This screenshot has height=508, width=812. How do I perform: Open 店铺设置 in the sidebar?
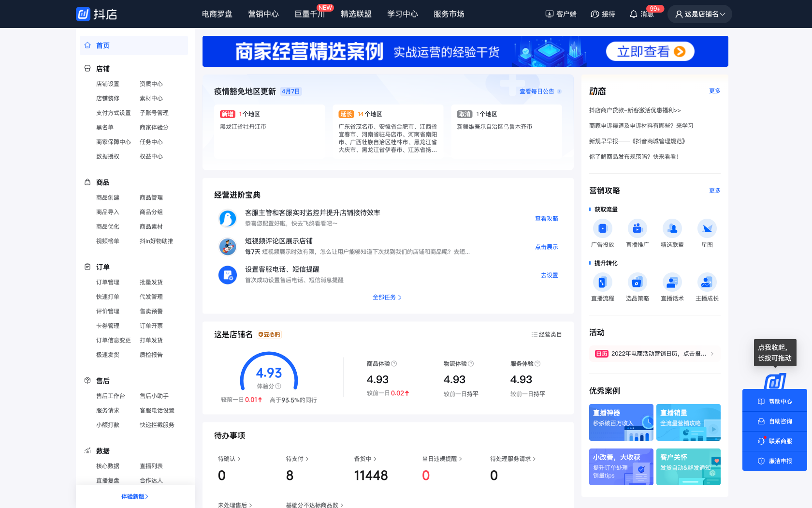click(108, 84)
